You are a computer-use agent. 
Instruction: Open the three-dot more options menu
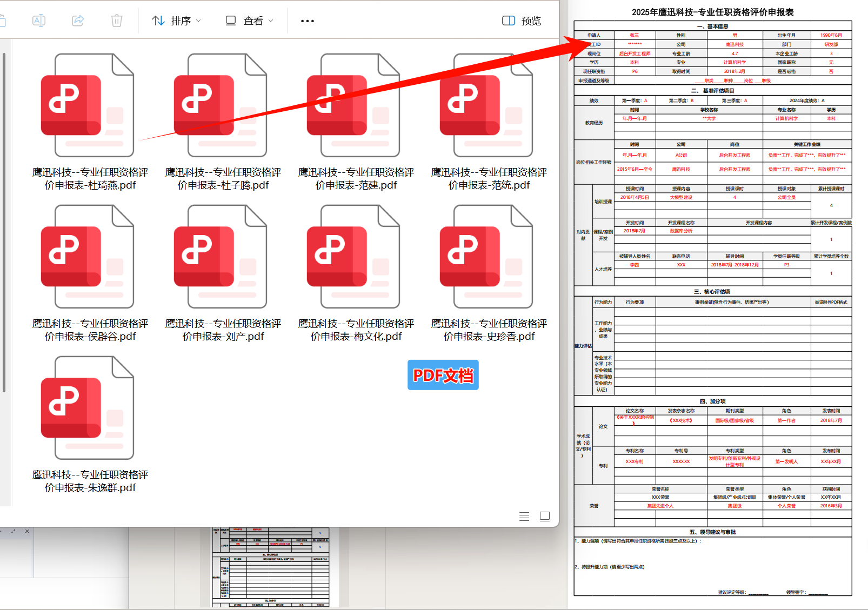(x=307, y=21)
